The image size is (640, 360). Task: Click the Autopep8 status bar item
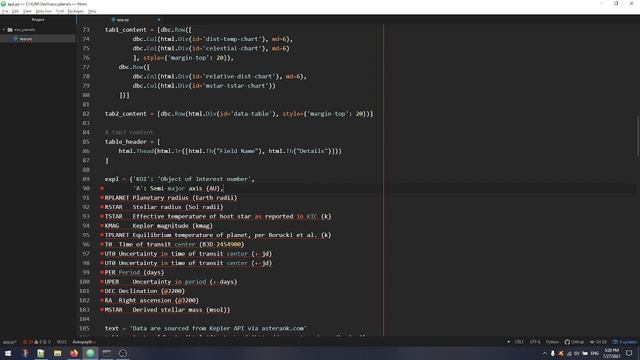(83, 342)
